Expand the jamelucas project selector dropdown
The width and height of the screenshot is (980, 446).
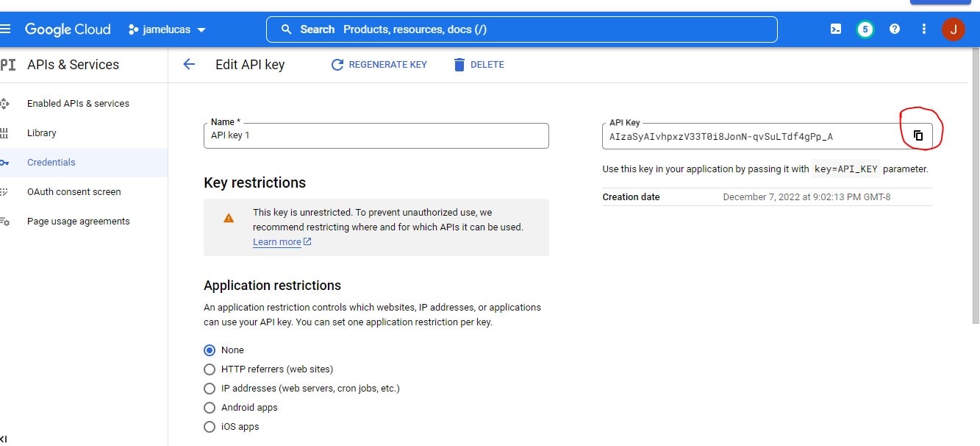[168, 29]
